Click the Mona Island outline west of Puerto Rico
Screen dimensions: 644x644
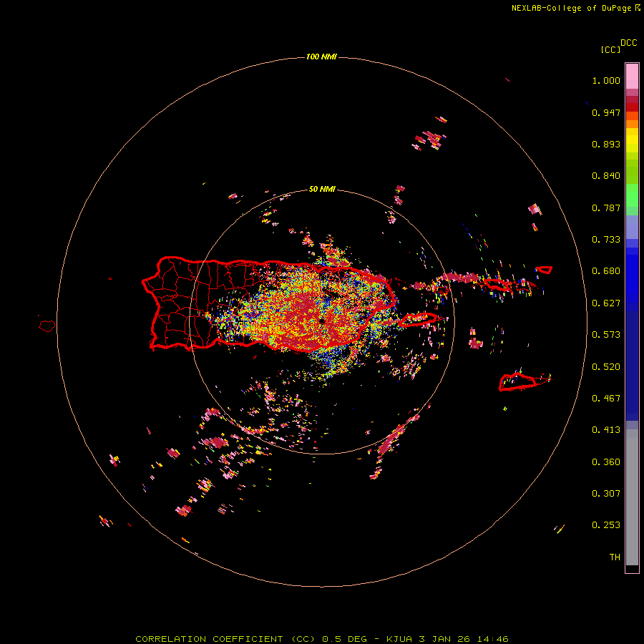[47, 326]
